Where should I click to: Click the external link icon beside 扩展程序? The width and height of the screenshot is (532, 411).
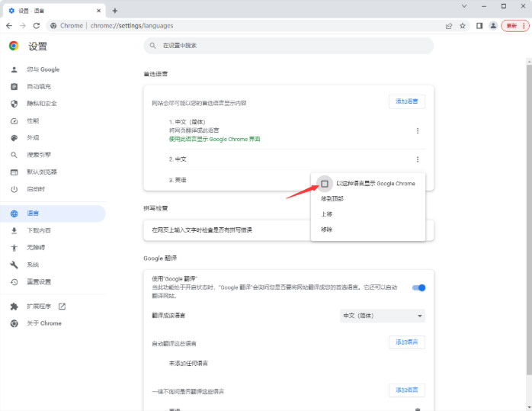(x=62, y=307)
